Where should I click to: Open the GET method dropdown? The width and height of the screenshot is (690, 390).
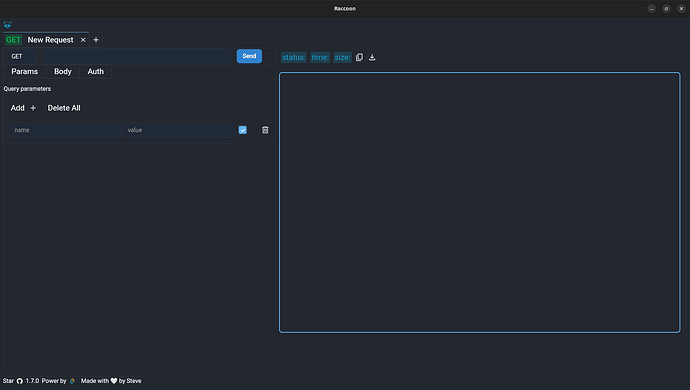coord(21,56)
